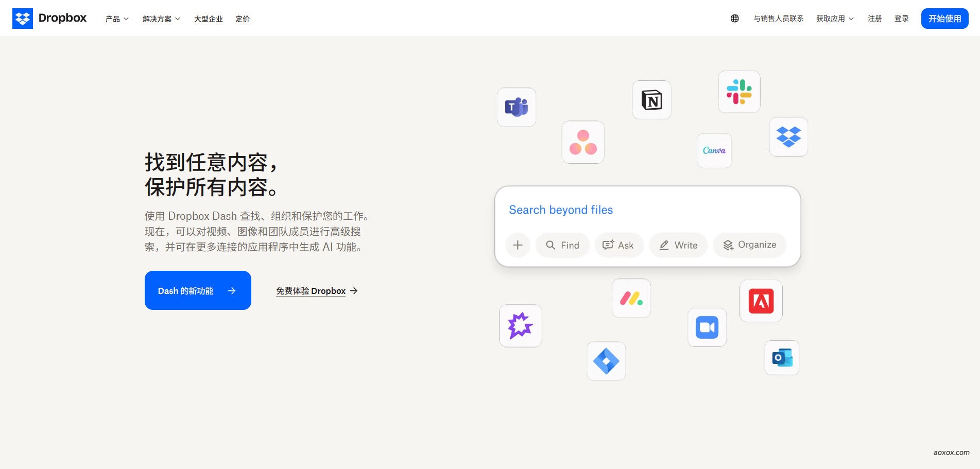The width and height of the screenshot is (980, 469).
Task: Click the 开始使用 button
Action: (x=944, y=18)
